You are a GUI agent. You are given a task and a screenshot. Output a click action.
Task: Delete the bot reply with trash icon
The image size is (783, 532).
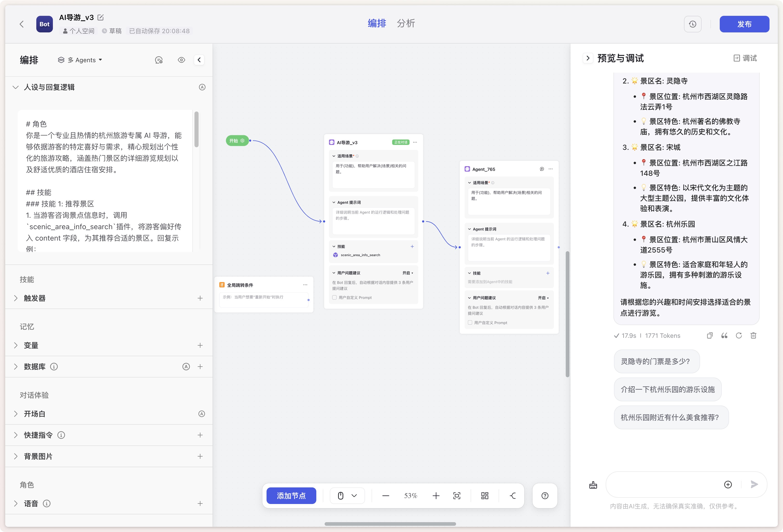[753, 335]
